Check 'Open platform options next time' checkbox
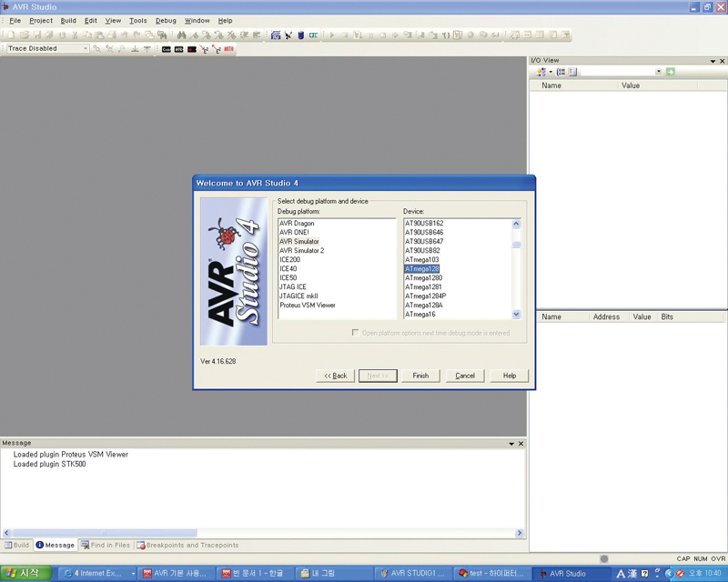The width and height of the screenshot is (728, 582). (x=355, y=333)
